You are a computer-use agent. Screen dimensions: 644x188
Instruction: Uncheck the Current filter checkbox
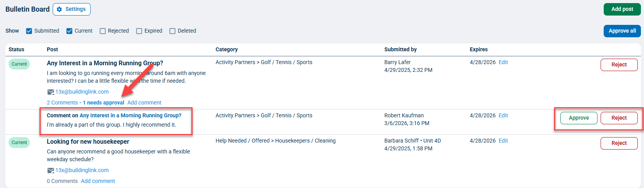(x=69, y=31)
